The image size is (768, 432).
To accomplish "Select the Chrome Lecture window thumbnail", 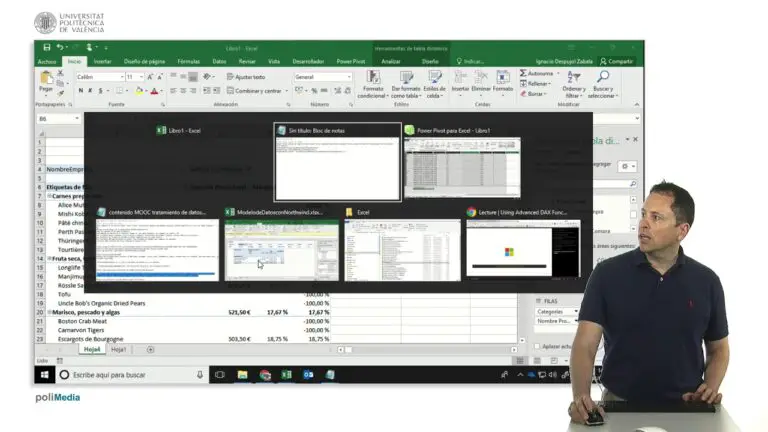I will [x=523, y=249].
